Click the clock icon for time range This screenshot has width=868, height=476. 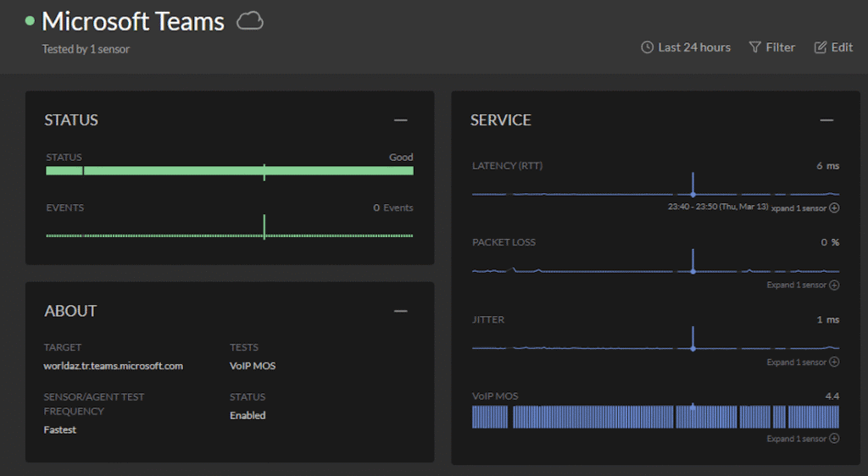(647, 47)
